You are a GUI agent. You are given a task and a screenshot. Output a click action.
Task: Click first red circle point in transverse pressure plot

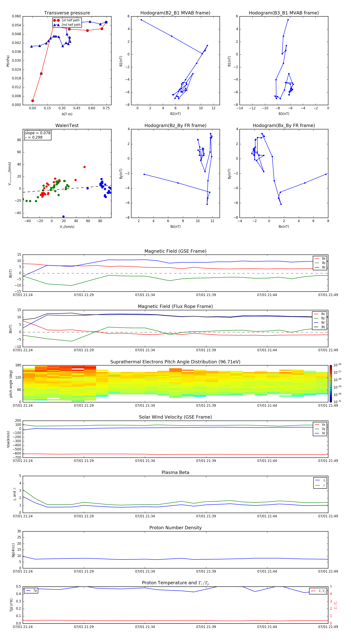pos(33,101)
